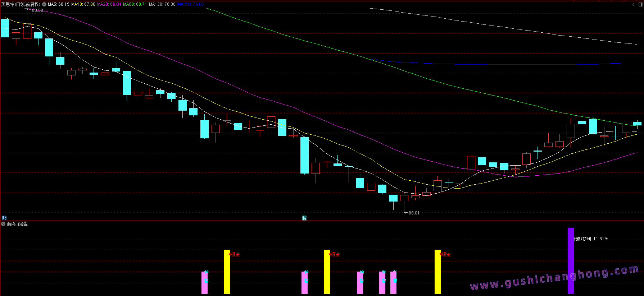Click the last 掘金 star signal marker

tap(445, 254)
